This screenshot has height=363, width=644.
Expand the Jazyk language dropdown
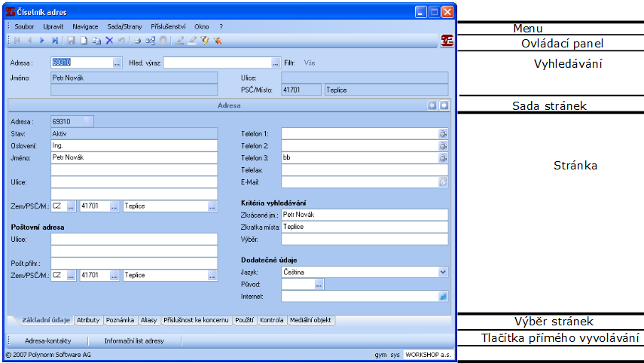[443, 273]
